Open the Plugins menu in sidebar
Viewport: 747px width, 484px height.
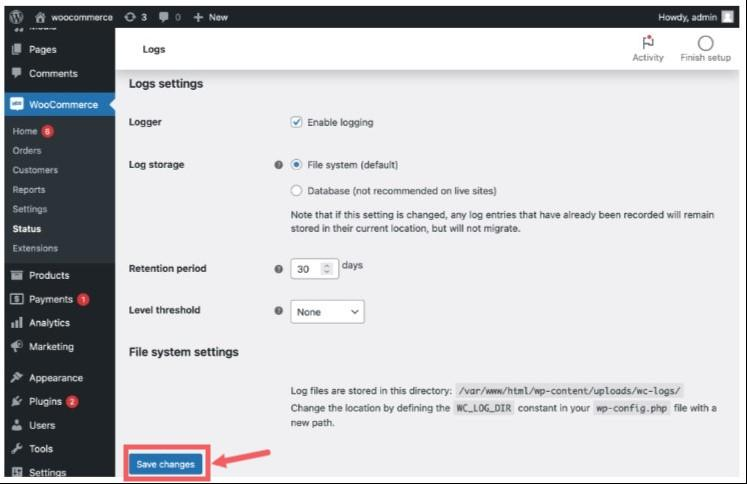pos(45,401)
